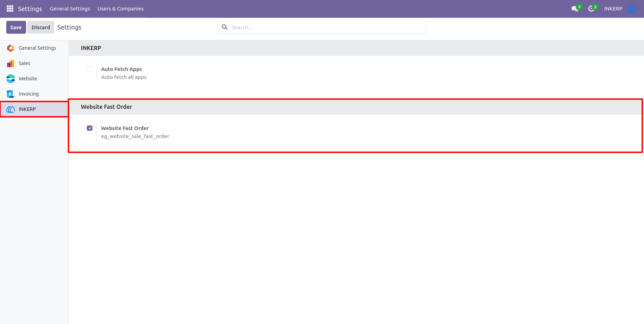Click the Sales bar chart icon
The width and height of the screenshot is (644, 324).
[11, 63]
